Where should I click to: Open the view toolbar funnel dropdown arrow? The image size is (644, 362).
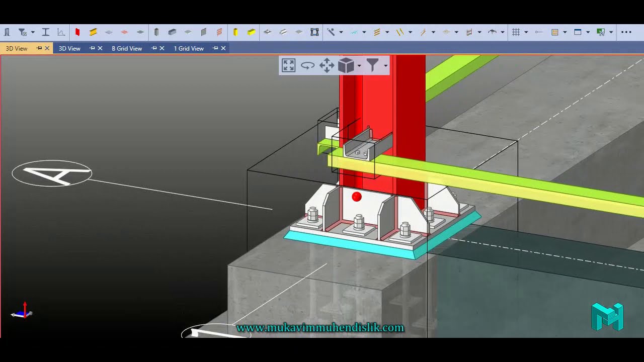(385, 65)
